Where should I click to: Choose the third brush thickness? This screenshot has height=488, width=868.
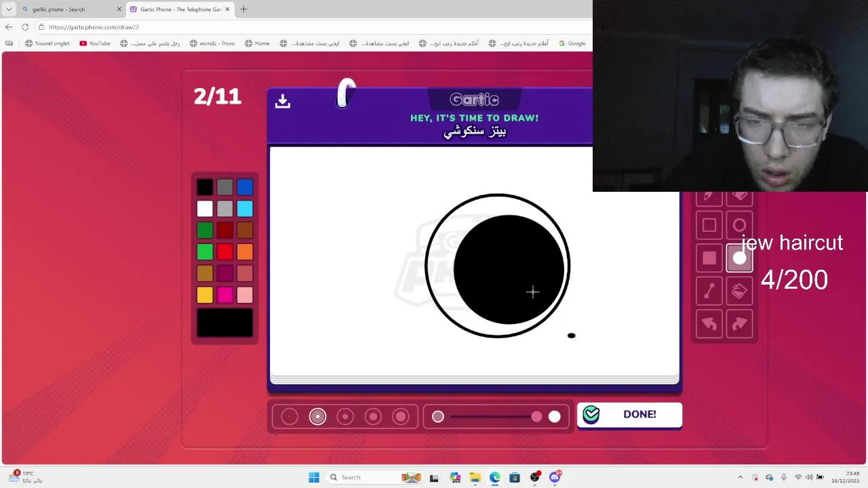[345, 417]
